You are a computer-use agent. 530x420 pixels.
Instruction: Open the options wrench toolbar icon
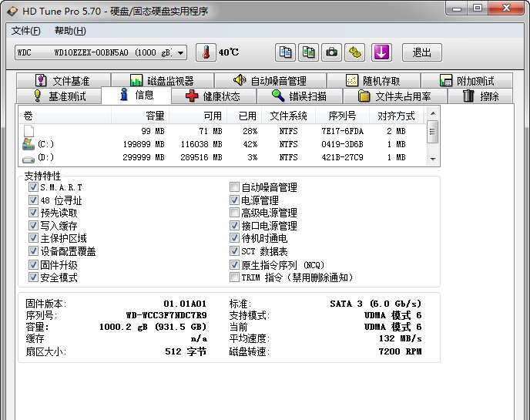tap(354, 52)
